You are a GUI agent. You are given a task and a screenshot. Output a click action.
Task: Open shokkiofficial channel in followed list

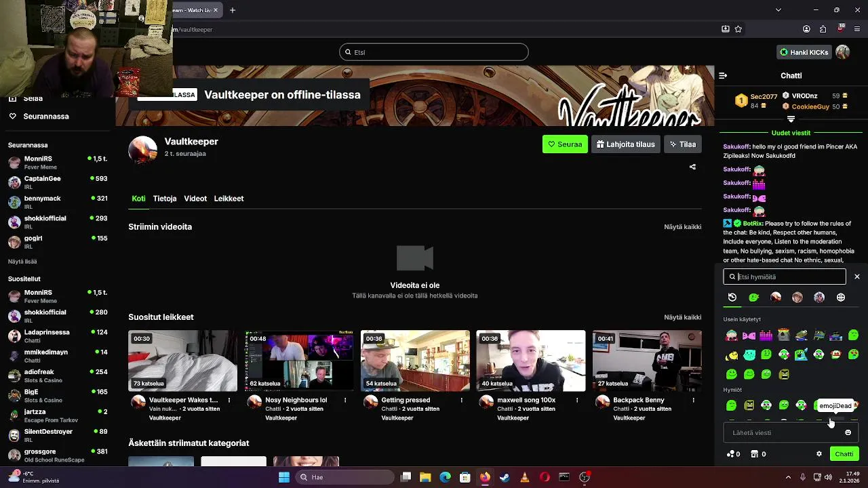[x=58, y=222]
